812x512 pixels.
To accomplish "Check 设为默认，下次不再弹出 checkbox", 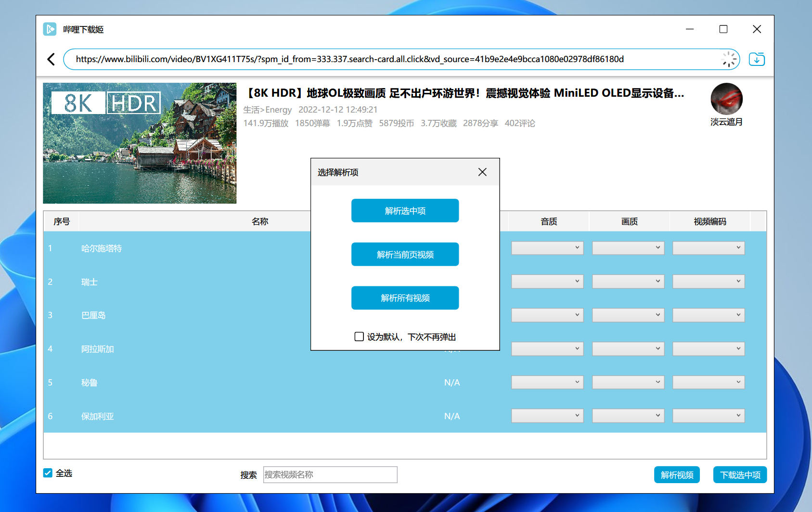I will 359,336.
